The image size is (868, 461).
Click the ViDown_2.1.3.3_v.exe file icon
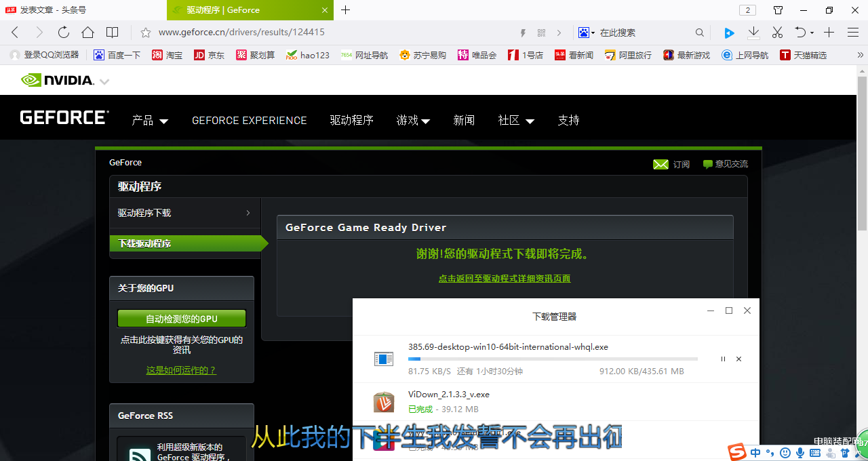click(x=384, y=402)
